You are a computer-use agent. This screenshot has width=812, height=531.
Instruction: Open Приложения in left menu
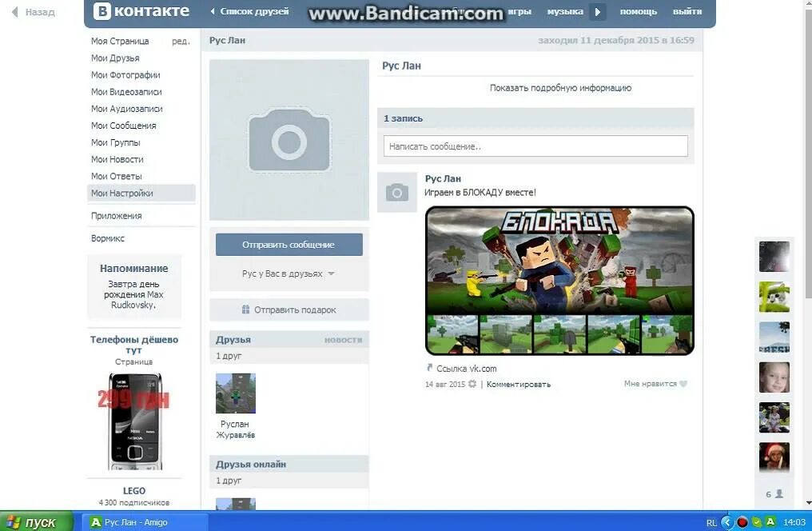(x=116, y=215)
